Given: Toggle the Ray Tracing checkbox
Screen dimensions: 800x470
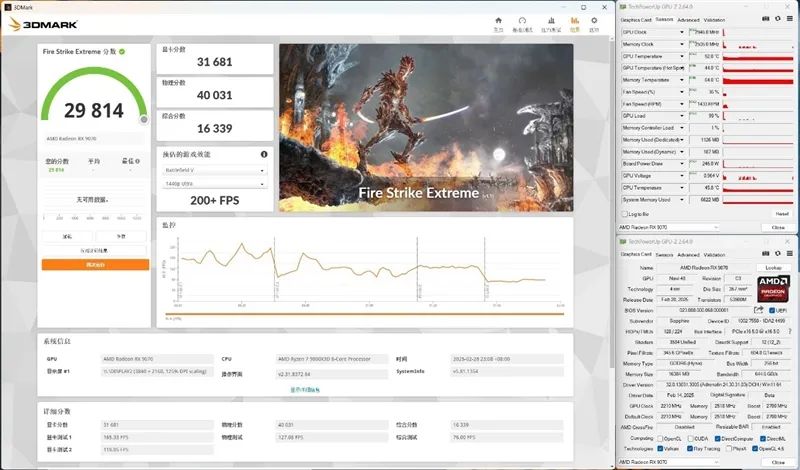Looking at the screenshot, I should (x=690, y=449).
